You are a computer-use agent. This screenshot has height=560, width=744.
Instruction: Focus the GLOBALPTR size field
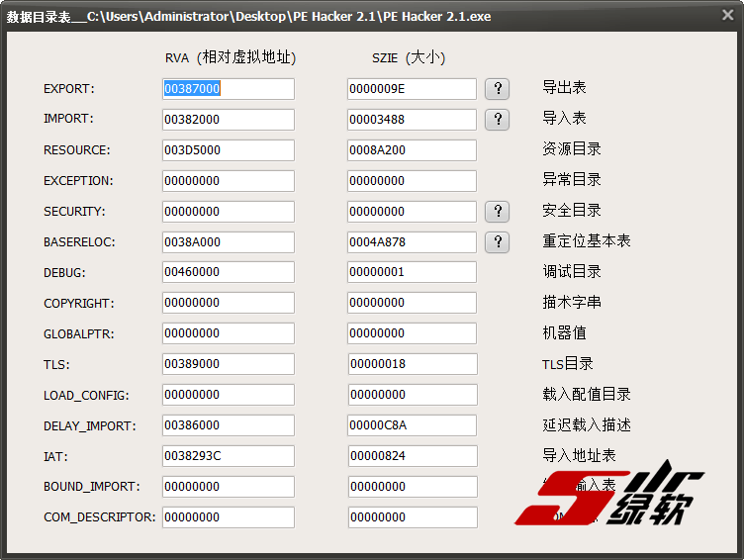click(x=412, y=333)
